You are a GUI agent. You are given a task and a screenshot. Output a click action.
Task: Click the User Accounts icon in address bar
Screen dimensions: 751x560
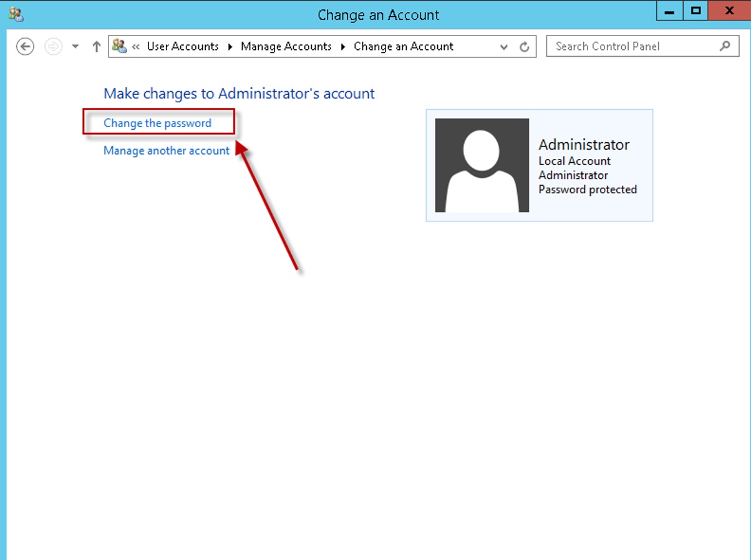click(119, 46)
